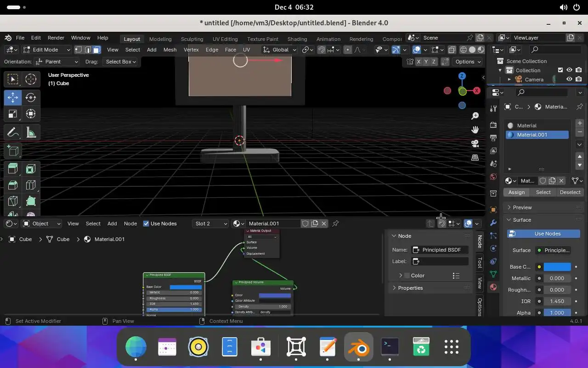
Task: Open the Options dropdown
Action: point(468,62)
